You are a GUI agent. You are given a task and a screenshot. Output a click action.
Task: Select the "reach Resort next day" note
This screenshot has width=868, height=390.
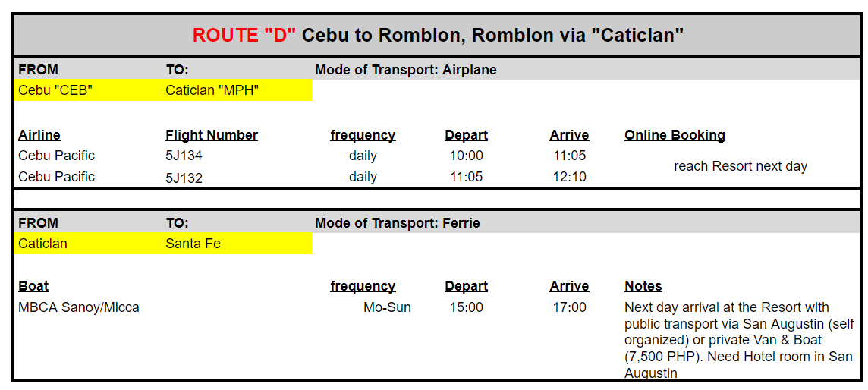click(x=740, y=166)
